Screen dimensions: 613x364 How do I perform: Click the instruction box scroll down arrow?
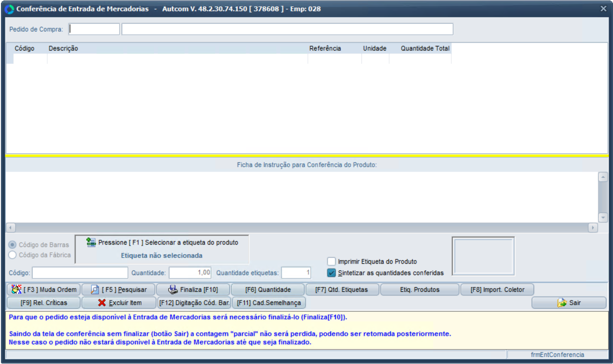click(603, 217)
